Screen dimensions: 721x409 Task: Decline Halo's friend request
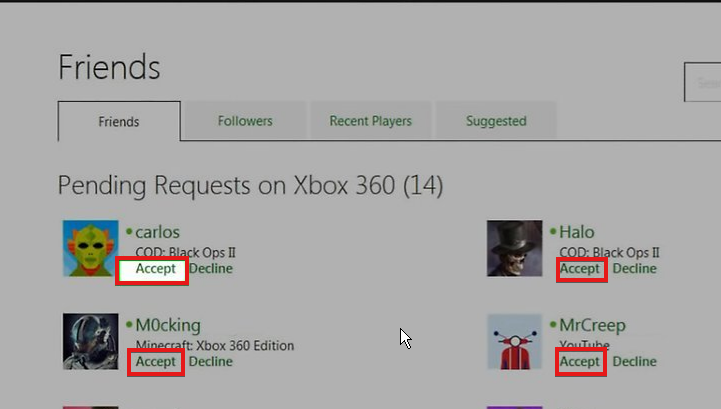(x=635, y=269)
